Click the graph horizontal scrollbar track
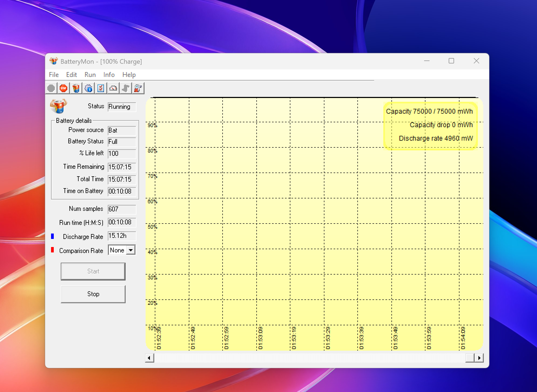 pyautogui.click(x=310, y=358)
